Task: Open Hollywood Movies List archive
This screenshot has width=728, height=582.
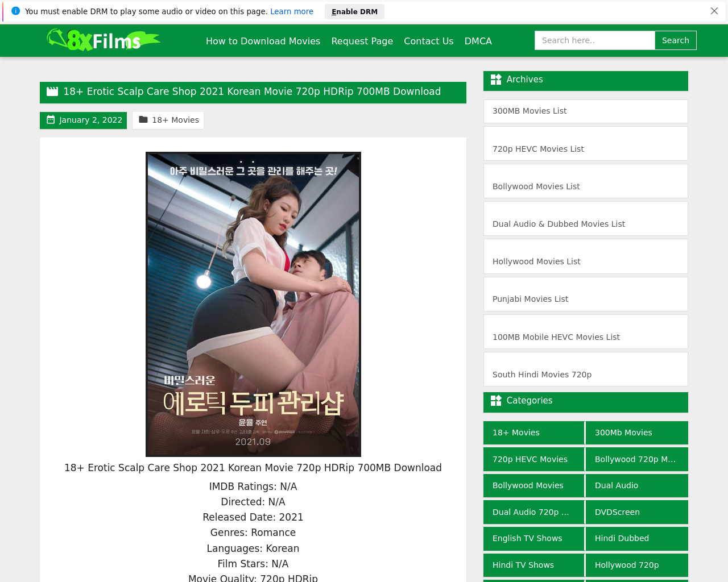Action: (586, 256)
